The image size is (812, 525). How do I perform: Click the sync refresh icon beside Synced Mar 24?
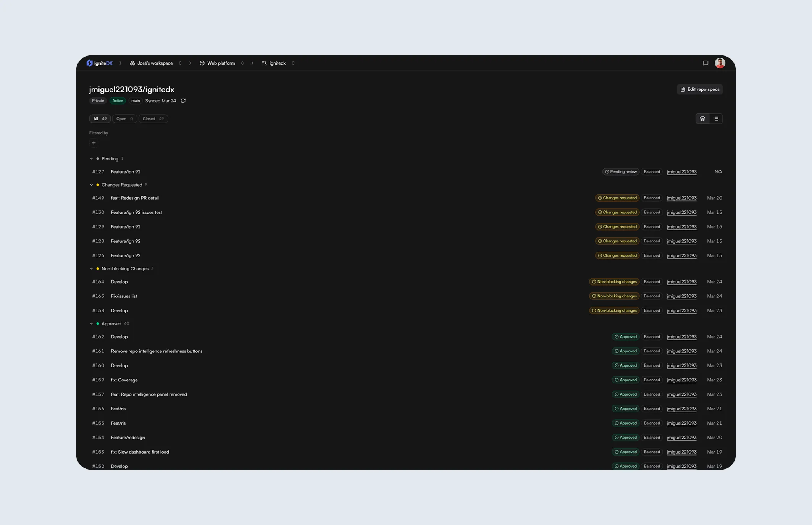pos(183,101)
